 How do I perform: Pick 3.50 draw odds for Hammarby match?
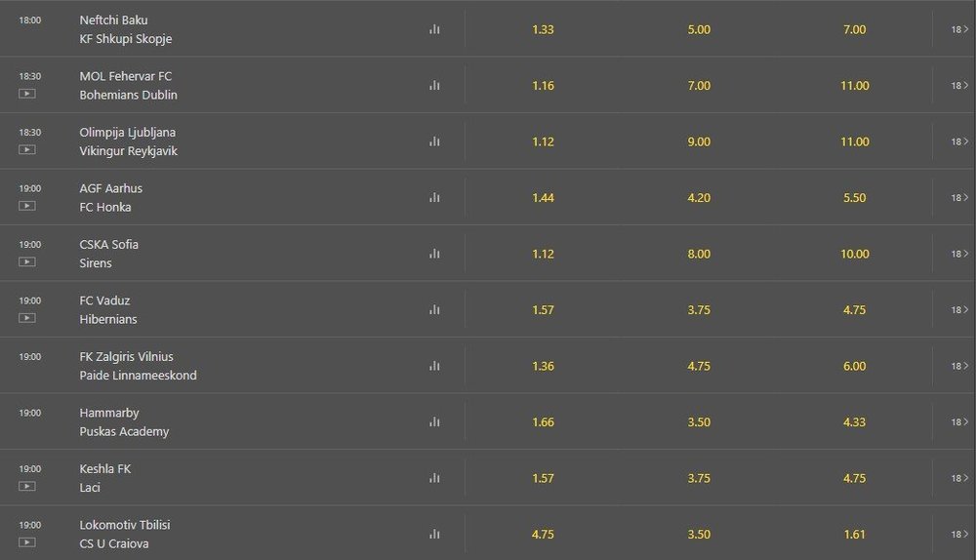click(699, 421)
